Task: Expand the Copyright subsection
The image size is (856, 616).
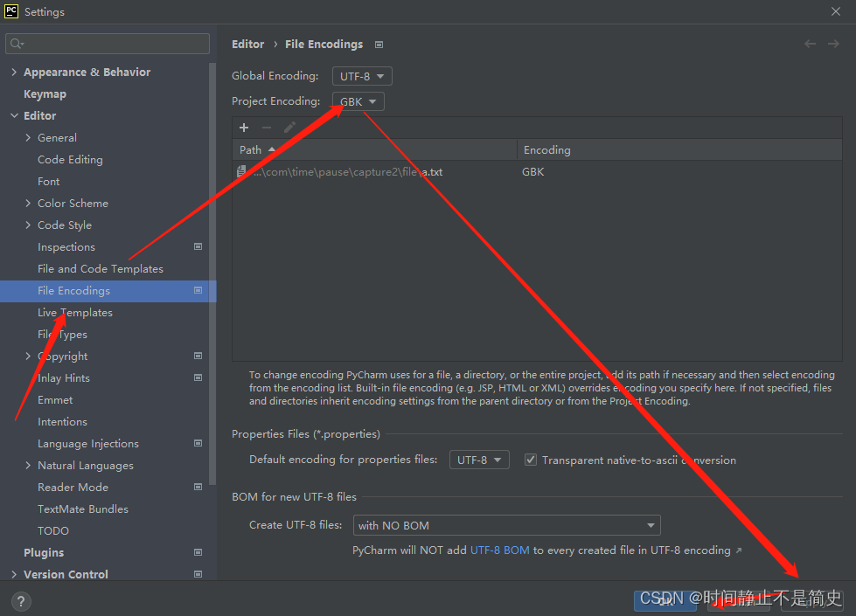Action: click(x=28, y=356)
